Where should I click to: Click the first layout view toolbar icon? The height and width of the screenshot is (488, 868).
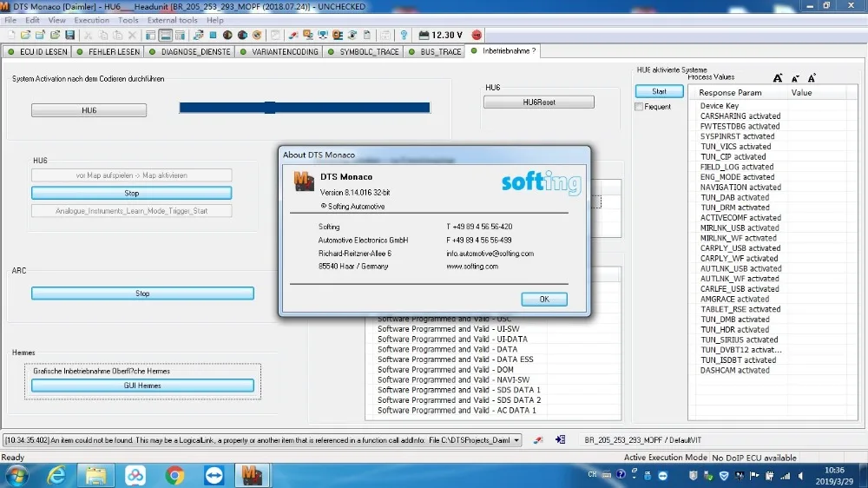(x=150, y=35)
